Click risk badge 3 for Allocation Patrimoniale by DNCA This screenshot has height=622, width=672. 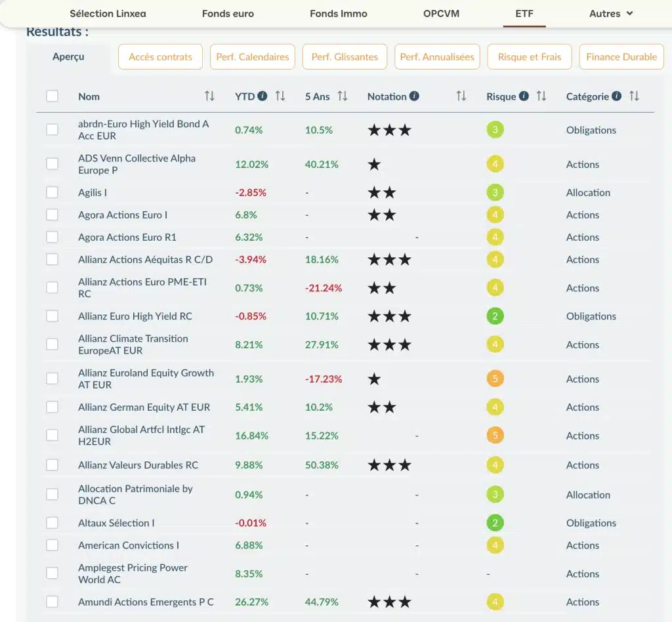[x=495, y=494]
